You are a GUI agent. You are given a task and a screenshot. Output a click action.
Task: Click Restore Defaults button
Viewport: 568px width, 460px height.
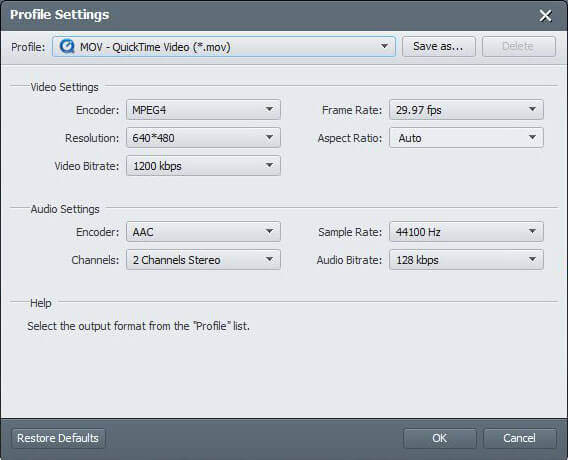click(58, 438)
